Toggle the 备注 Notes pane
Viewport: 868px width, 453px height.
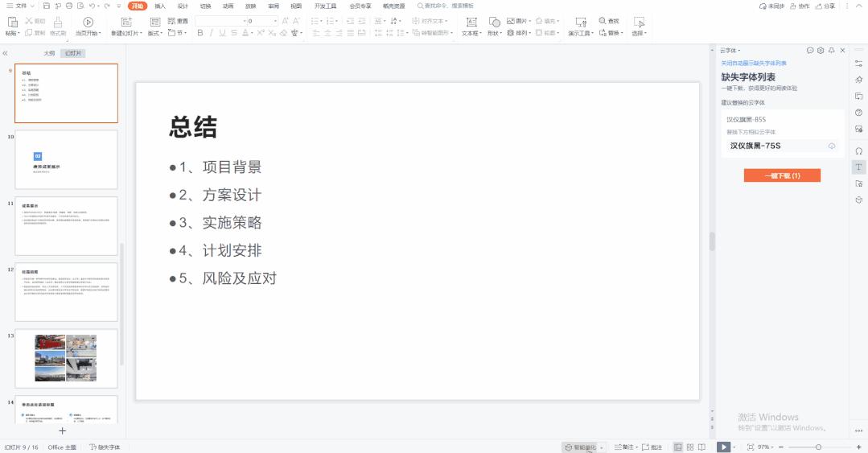(x=624, y=447)
